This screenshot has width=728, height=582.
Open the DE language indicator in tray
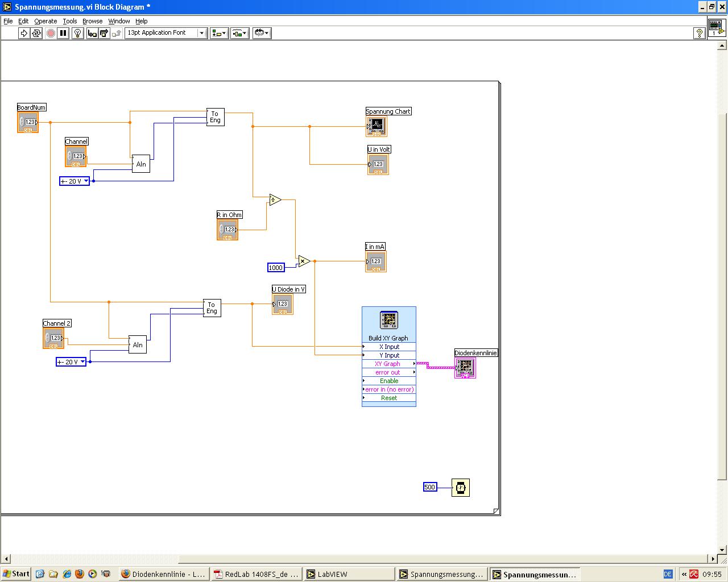[668, 574]
